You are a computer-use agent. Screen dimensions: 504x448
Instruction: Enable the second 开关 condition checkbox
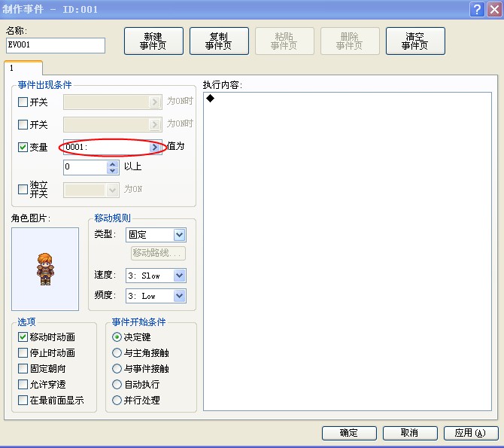(23, 124)
